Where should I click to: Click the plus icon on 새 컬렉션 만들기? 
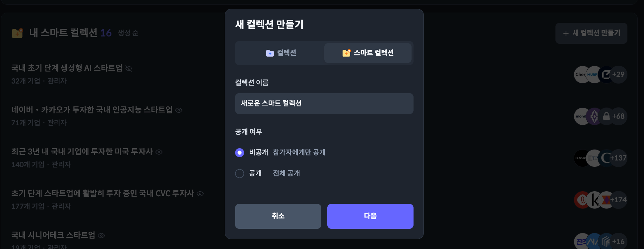click(x=566, y=33)
